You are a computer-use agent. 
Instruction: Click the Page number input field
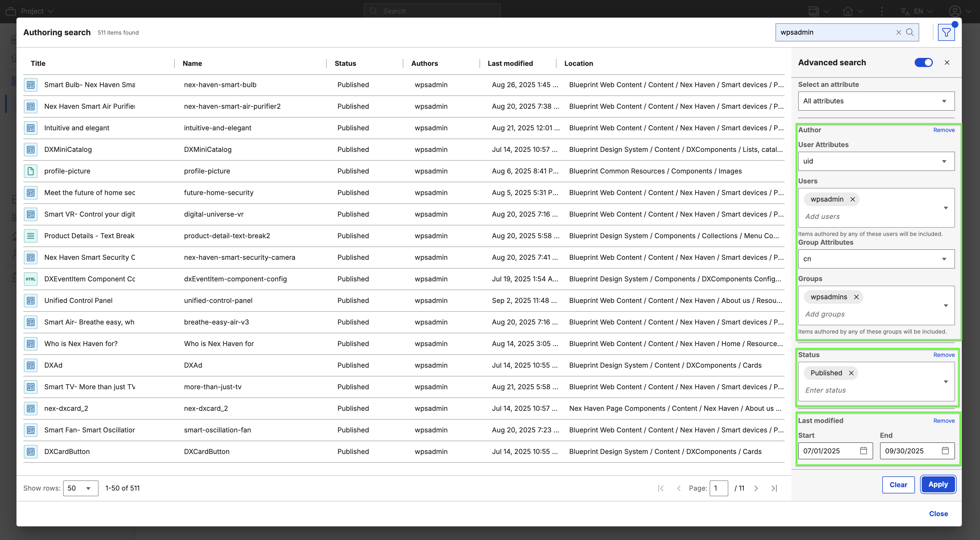[718, 488]
